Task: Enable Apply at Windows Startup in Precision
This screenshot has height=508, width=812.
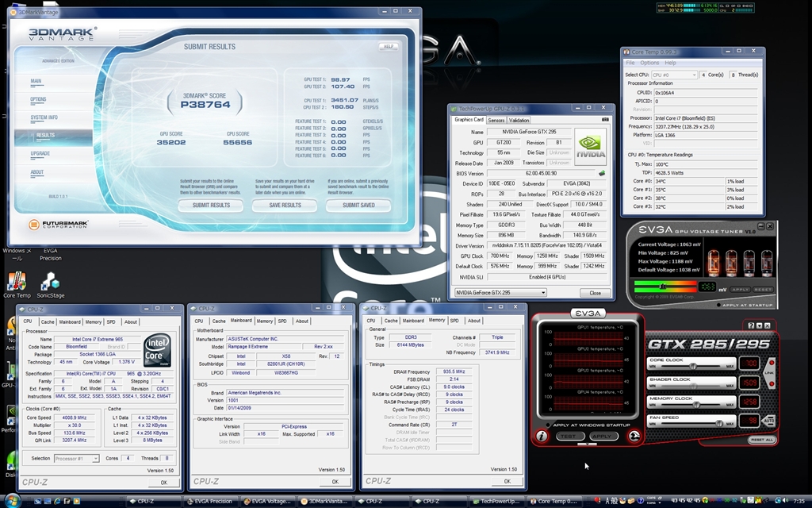Action: pos(549,425)
